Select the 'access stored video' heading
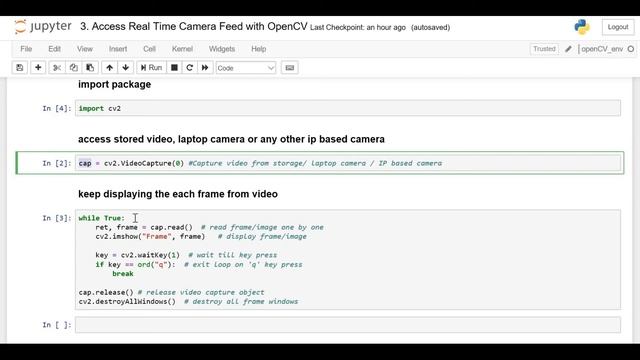 pos(231,139)
